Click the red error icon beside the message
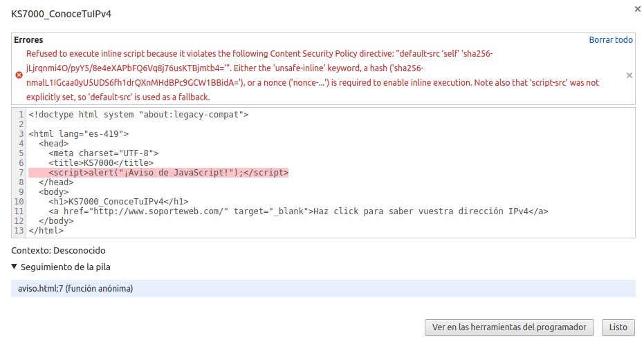 click(19, 75)
